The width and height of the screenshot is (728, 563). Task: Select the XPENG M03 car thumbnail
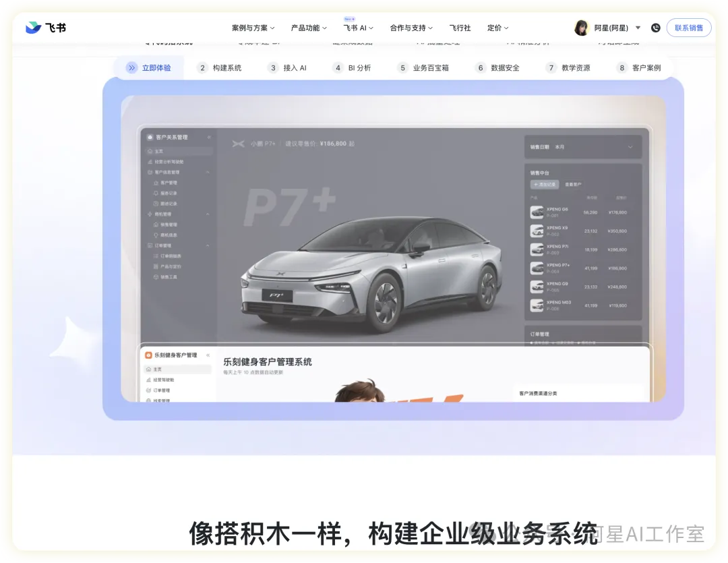(x=537, y=305)
